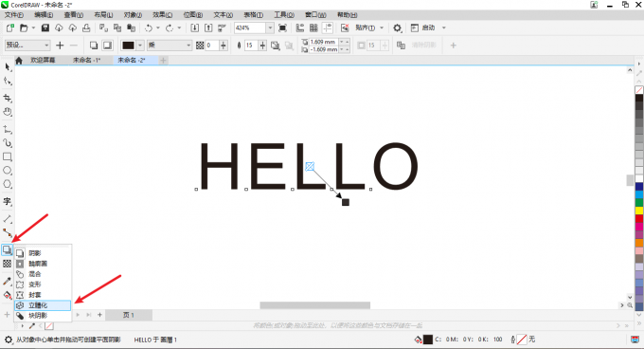Choose 立體化 Extrude from flyout
Viewport: 644px width, 349px height.
(43, 305)
